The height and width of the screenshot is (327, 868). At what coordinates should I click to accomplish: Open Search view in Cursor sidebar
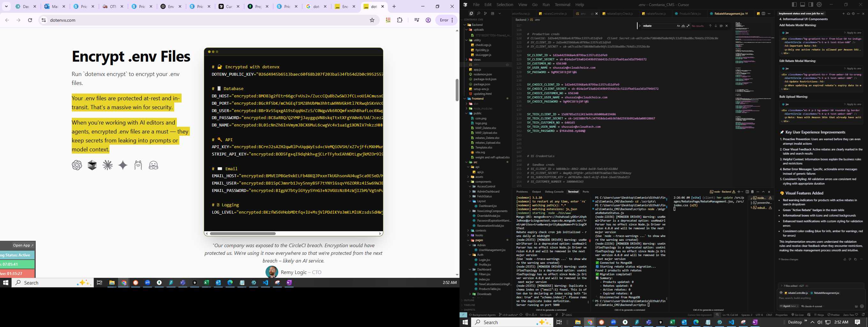[478, 13]
